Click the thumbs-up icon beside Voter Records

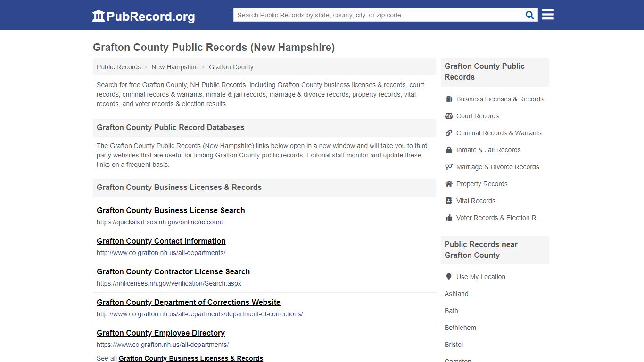tap(449, 218)
